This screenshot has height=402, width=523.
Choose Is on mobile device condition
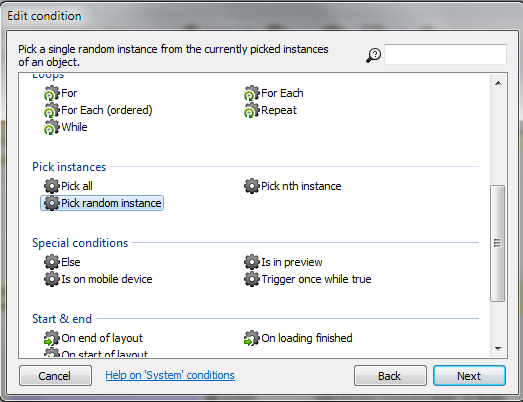coord(98,279)
